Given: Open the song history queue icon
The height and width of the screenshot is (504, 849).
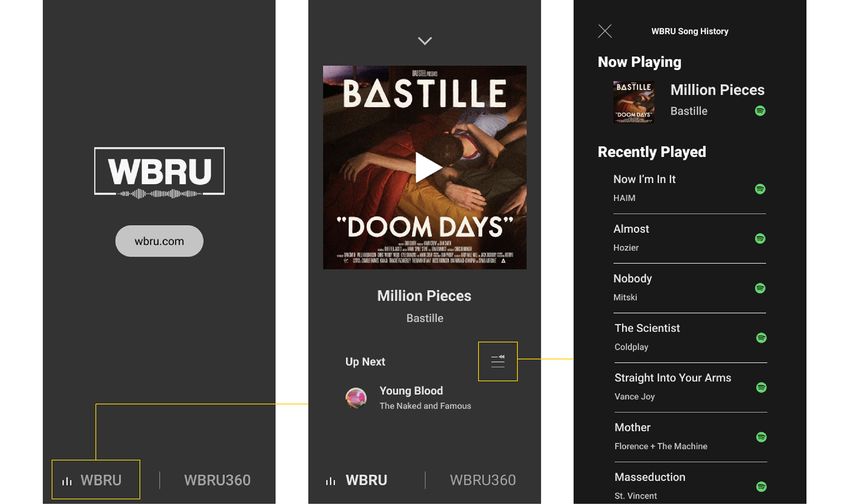Looking at the screenshot, I should pos(498,361).
